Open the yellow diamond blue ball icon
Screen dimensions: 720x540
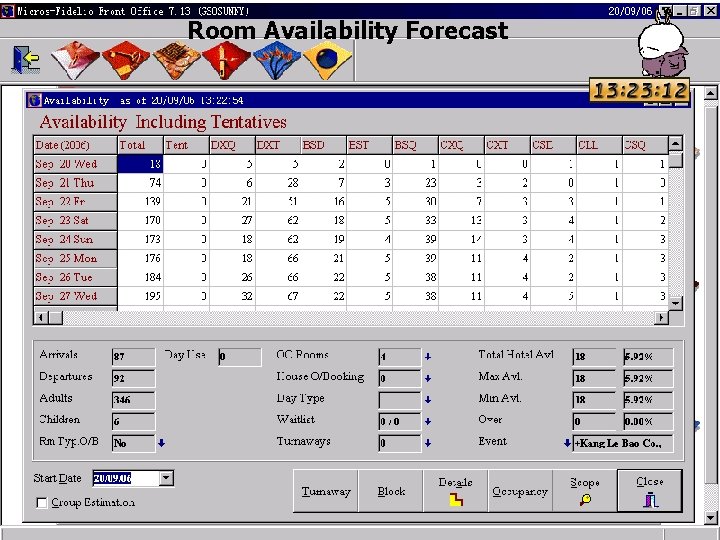pos(327,60)
